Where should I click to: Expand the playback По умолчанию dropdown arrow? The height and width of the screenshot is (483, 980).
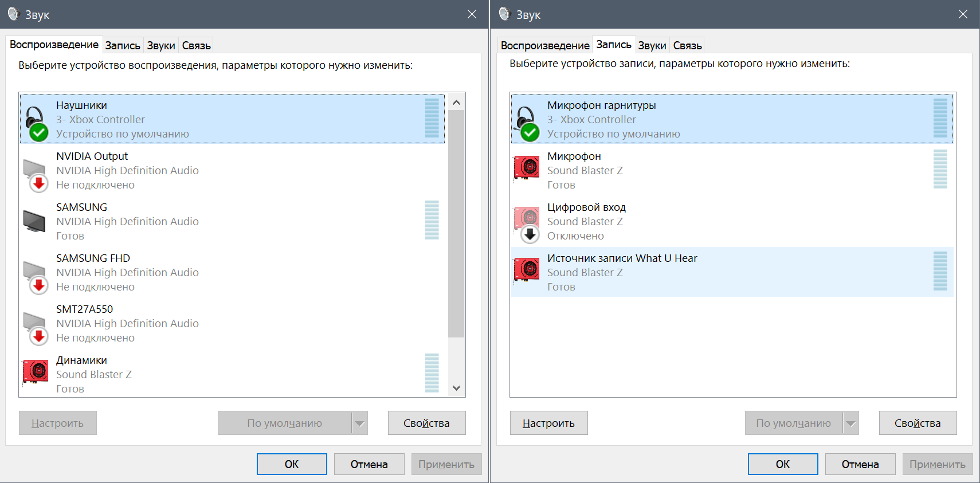359,423
